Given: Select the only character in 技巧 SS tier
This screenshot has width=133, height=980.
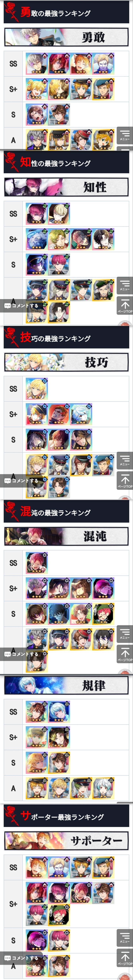Looking at the screenshot, I should click(x=37, y=388).
